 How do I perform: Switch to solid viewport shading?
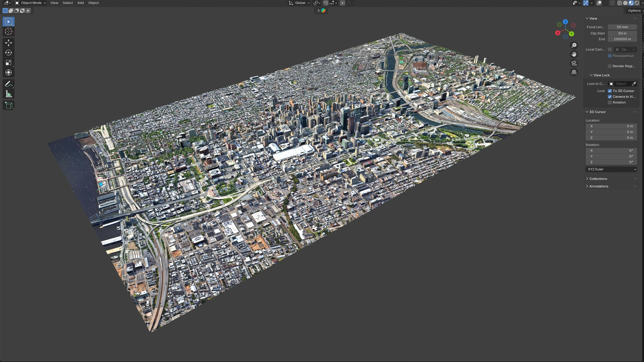tap(625, 3)
